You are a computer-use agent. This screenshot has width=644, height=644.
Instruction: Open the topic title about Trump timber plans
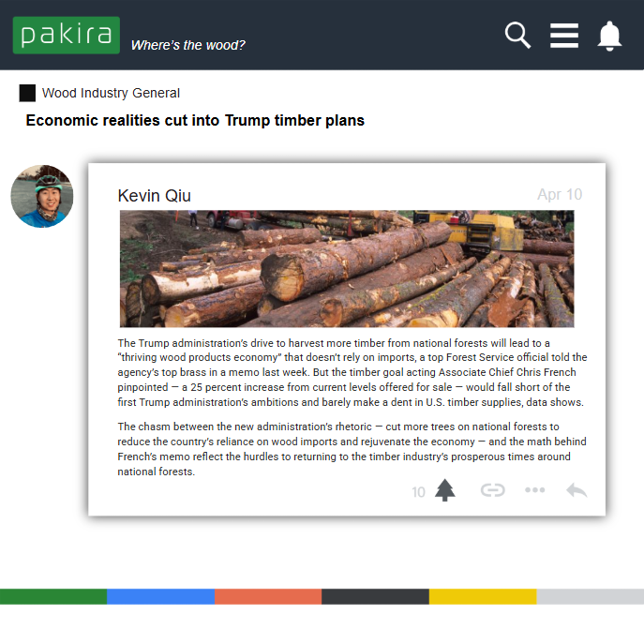pyautogui.click(x=195, y=120)
